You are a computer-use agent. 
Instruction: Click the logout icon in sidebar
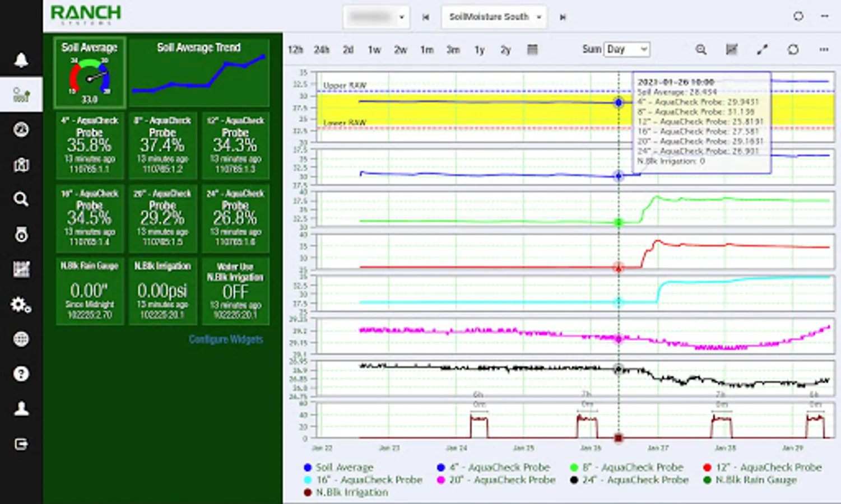pyautogui.click(x=21, y=444)
